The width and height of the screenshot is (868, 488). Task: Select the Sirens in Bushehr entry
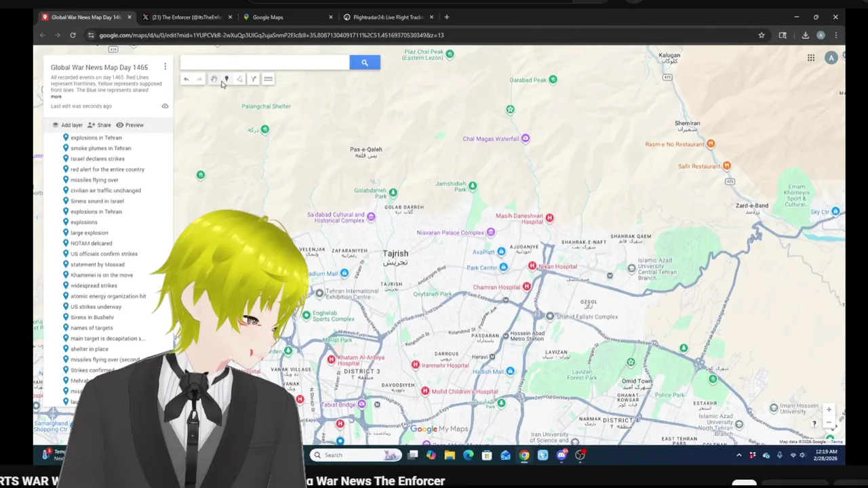click(92, 317)
